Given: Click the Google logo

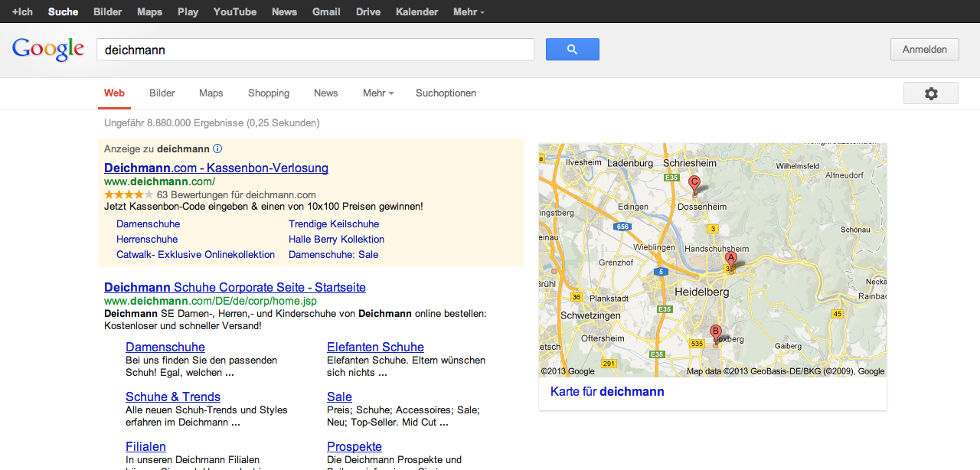Looking at the screenshot, I should click(x=47, y=50).
